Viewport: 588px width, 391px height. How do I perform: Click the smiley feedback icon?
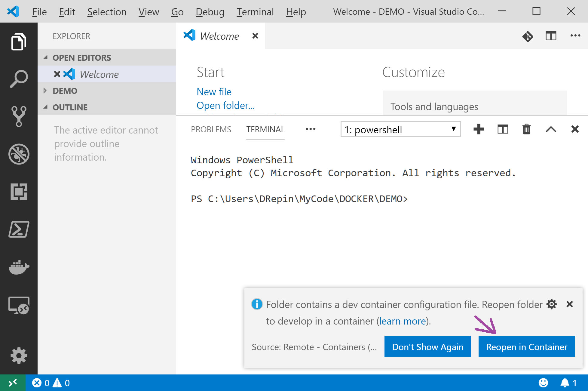(543, 383)
